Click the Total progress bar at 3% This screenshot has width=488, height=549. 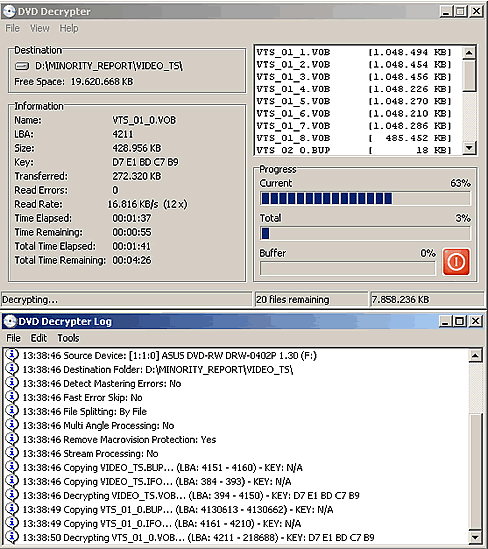[x=365, y=233]
